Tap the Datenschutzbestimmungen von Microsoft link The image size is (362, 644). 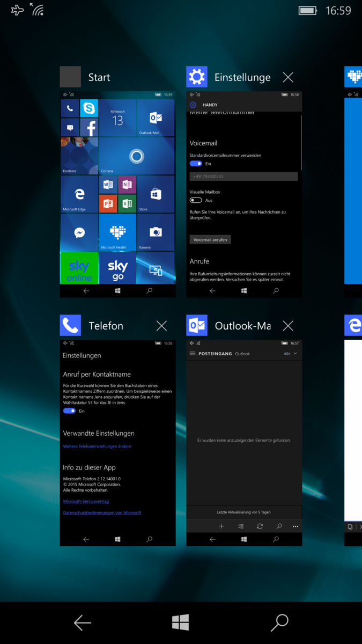102,513
